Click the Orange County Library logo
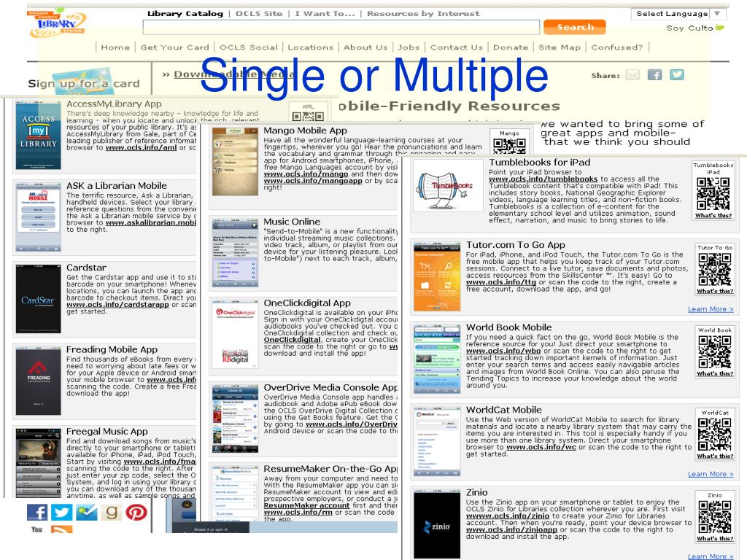This screenshot has width=747, height=560. click(x=56, y=22)
